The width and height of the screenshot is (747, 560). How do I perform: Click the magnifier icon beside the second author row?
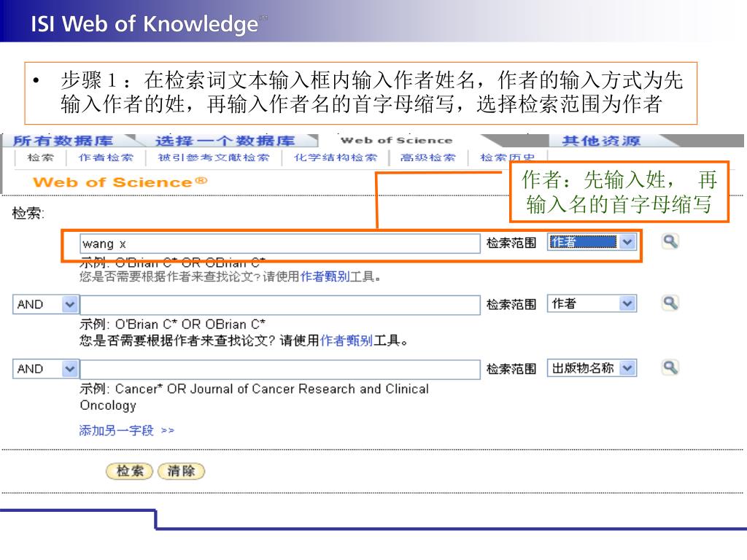pos(670,303)
